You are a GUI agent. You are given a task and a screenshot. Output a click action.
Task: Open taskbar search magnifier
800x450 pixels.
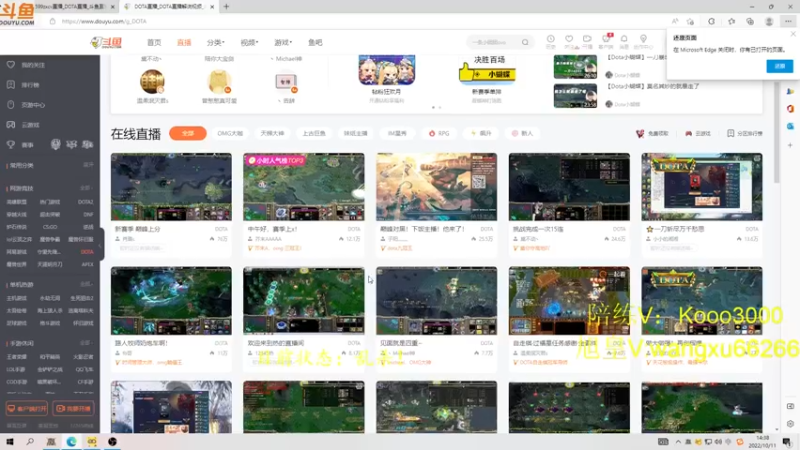click(x=30, y=442)
